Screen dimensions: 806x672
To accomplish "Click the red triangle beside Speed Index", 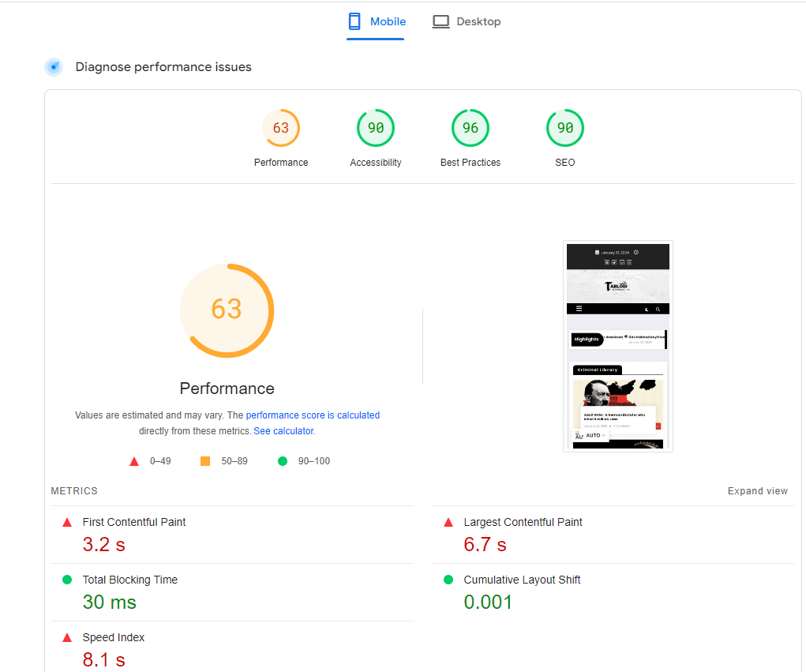I will pos(67,637).
